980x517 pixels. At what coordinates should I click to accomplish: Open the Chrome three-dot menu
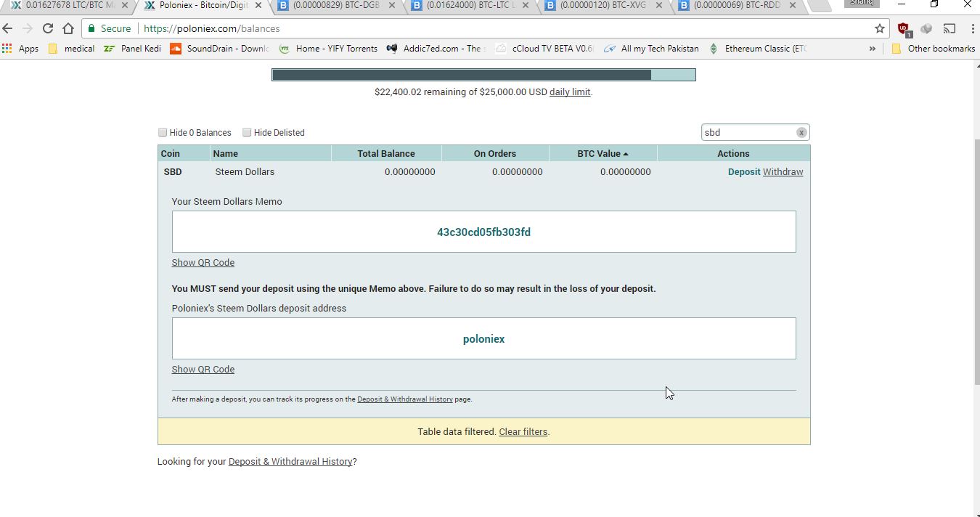972,29
